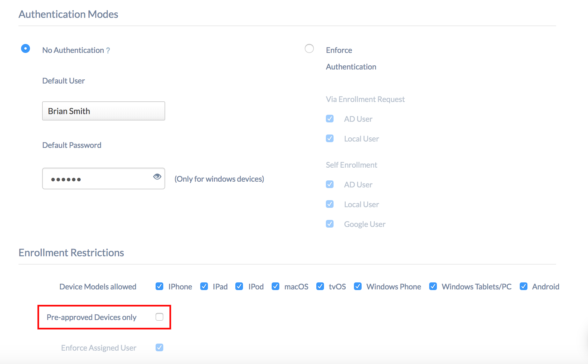The height and width of the screenshot is (364, 588).
Task: Click the Pre-approved Devices only label
Action: 92,317
